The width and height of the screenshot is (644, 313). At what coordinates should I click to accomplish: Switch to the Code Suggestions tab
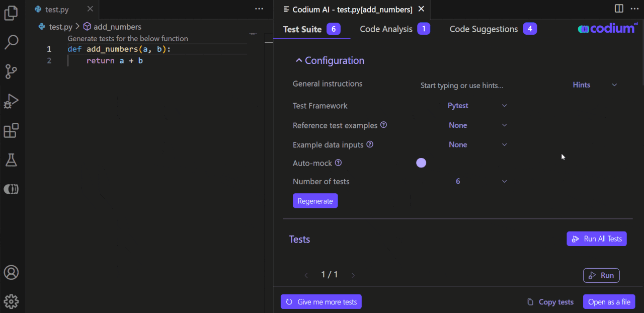(493, 29)
